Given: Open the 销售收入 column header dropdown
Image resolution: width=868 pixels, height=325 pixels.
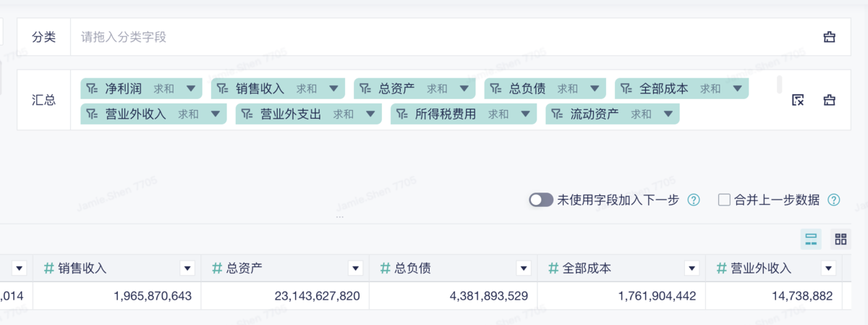Looking at the screenshot, I should [x=188, y=269].
